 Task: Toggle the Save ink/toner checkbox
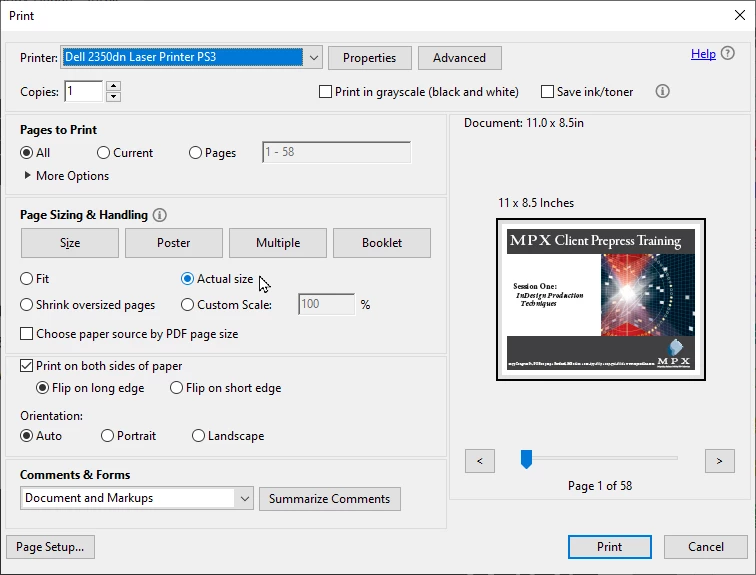pos(547,92)
